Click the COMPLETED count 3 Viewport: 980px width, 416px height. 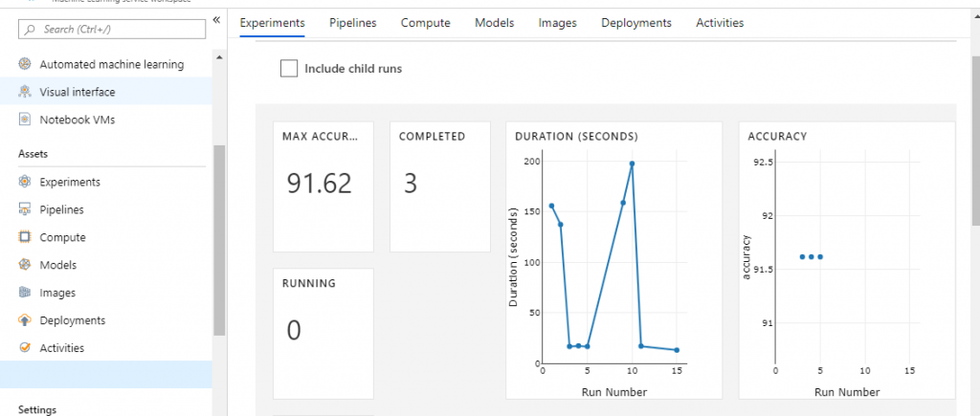point(410,184)
